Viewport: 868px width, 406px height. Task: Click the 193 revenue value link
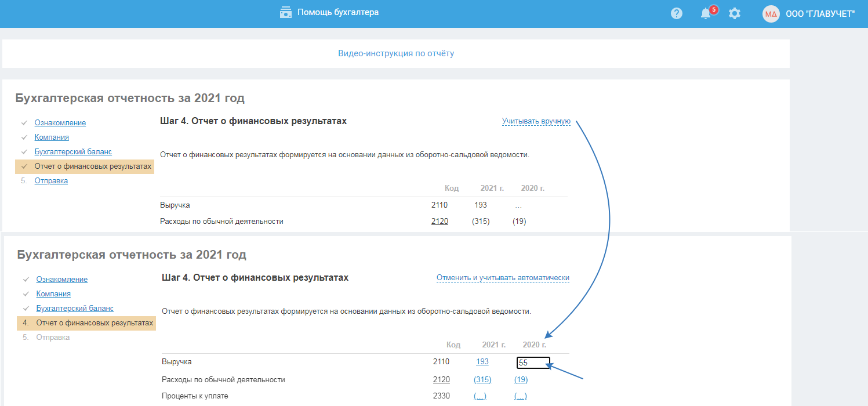coord(482,362)
